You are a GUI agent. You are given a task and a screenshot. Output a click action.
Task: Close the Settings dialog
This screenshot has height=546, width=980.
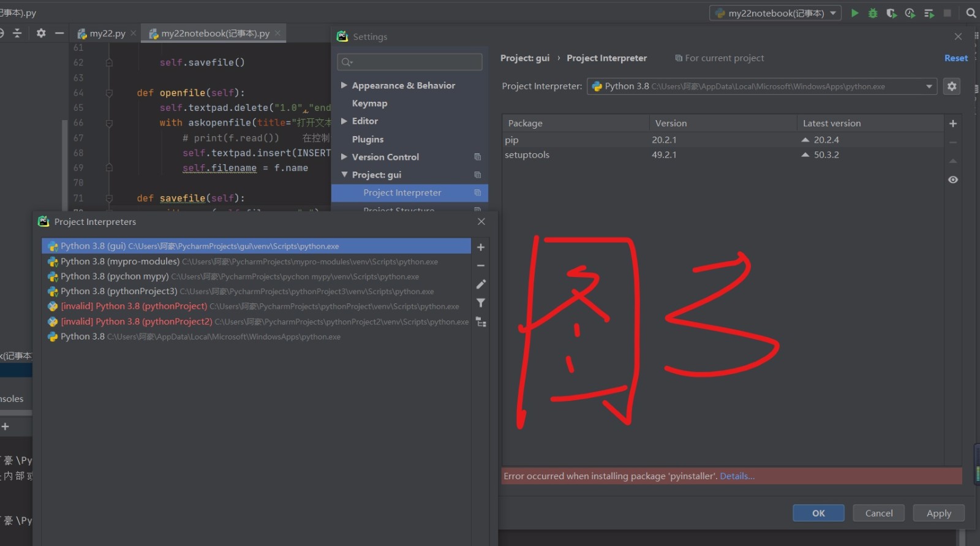pyautogui.click(x=958, y=37)
